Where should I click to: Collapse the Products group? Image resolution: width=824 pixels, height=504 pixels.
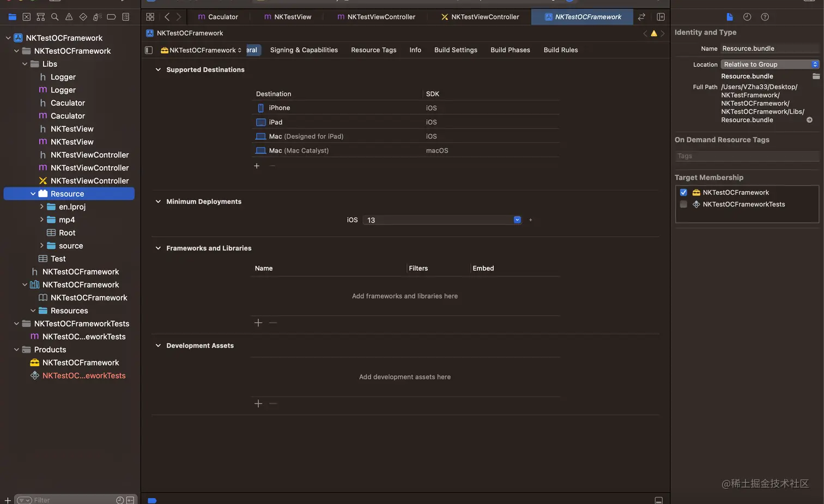(x=16, y=350)
